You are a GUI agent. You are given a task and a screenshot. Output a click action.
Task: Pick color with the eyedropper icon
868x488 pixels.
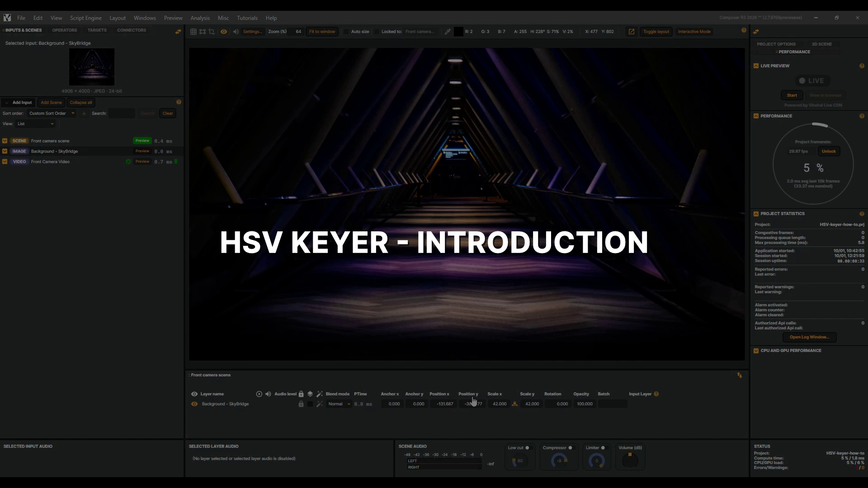(x=448, y=32)
